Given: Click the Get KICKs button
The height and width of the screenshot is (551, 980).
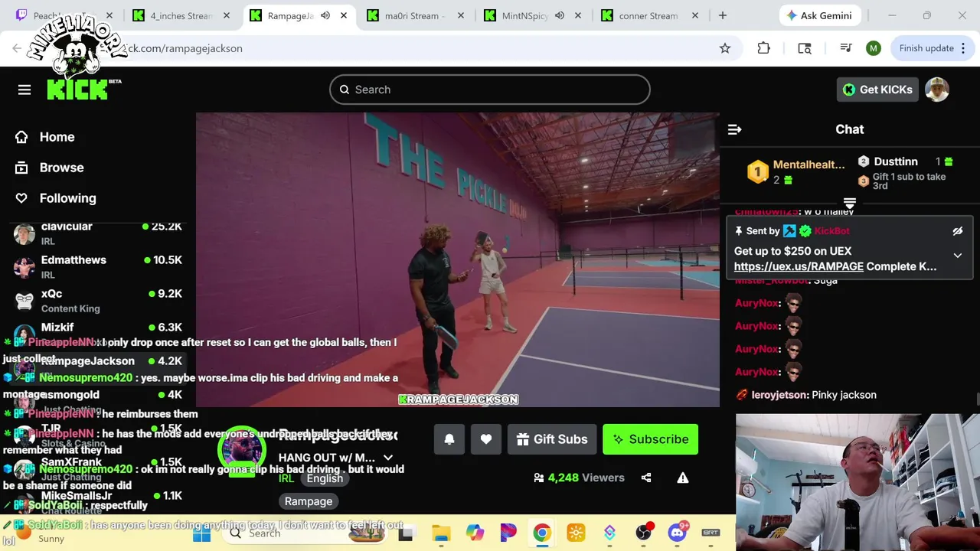Looking at the screenshot, I should (877, 90).
